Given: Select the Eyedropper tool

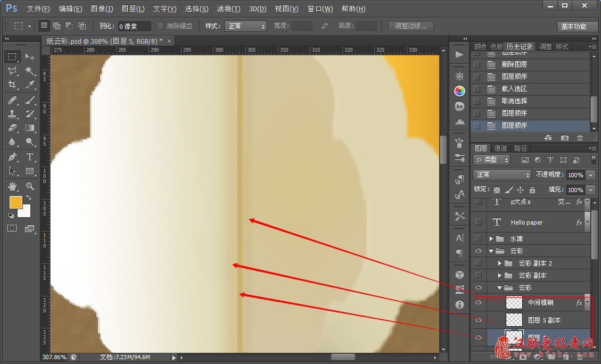Looking at the screenshot, I should (x=29, y=84).
